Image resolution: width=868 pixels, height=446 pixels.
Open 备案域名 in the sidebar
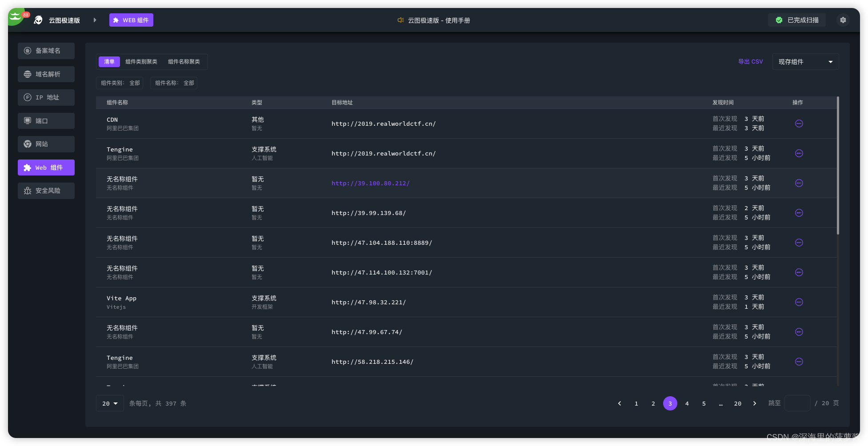click(x=46, y=51)
